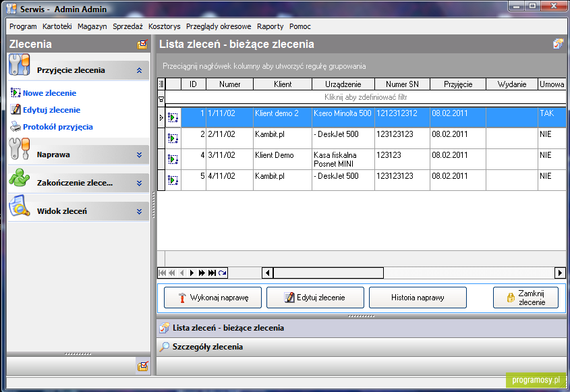Click the Edytuj zlecenie notepad icon in sidebar
The height and width of the screenshot is (392, 570).
tap(16, 109)
